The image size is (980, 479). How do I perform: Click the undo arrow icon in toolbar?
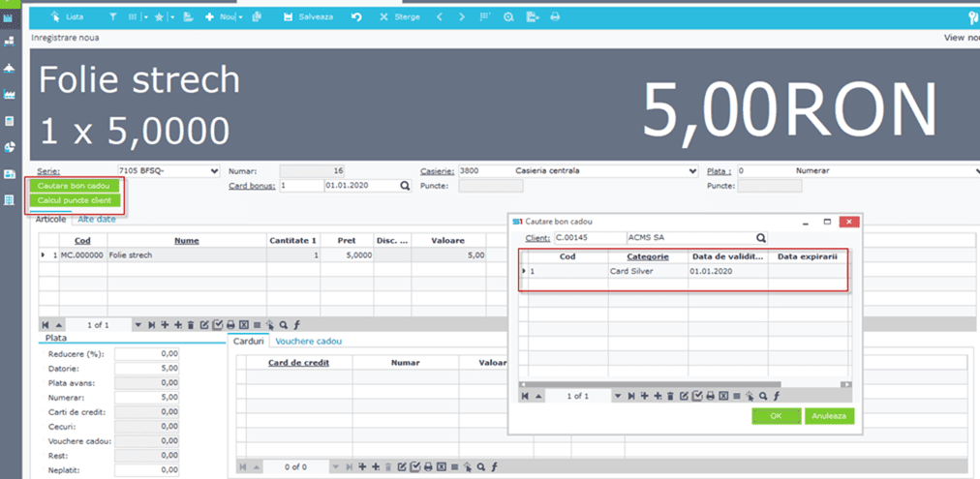point(356,17)
